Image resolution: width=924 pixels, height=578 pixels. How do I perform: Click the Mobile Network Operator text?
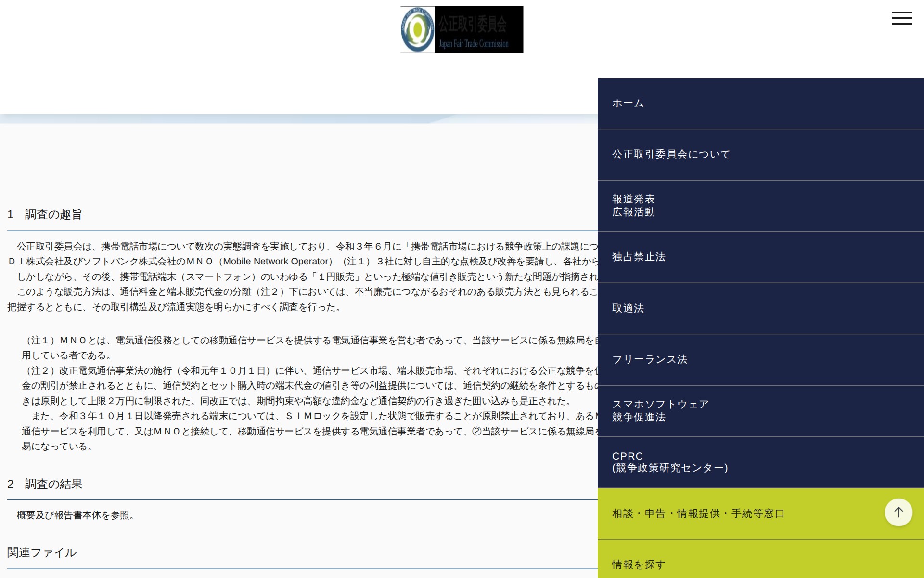275,262
